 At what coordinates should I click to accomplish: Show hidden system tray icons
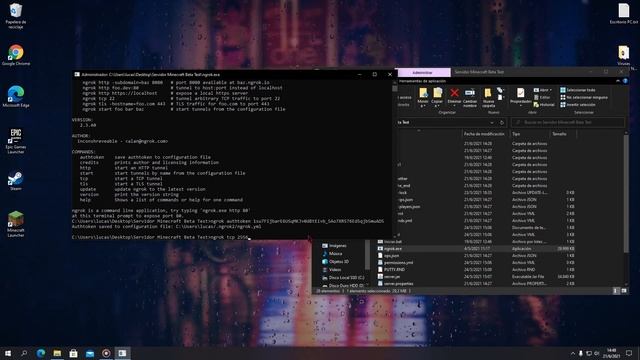point(572,353)
